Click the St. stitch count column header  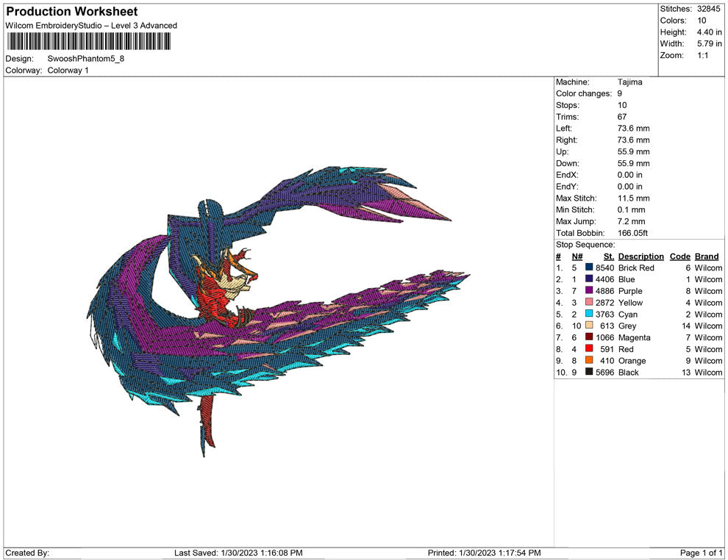(x=608, y=256)
